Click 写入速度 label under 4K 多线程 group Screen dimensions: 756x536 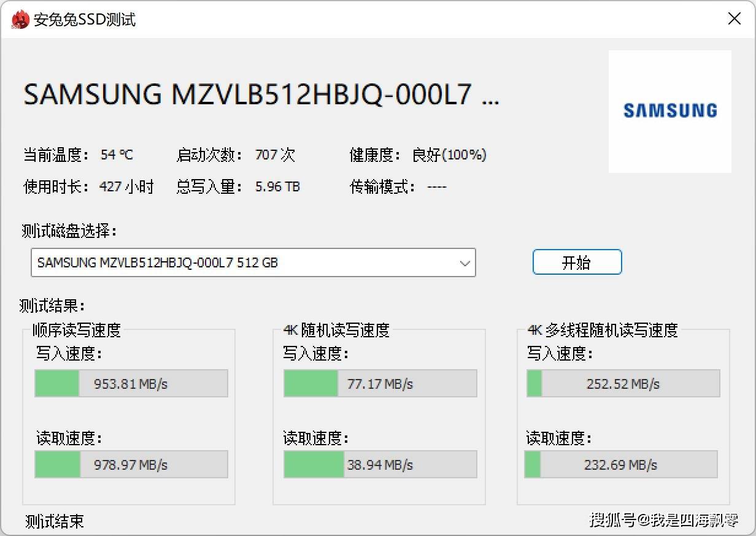point(560,354)
